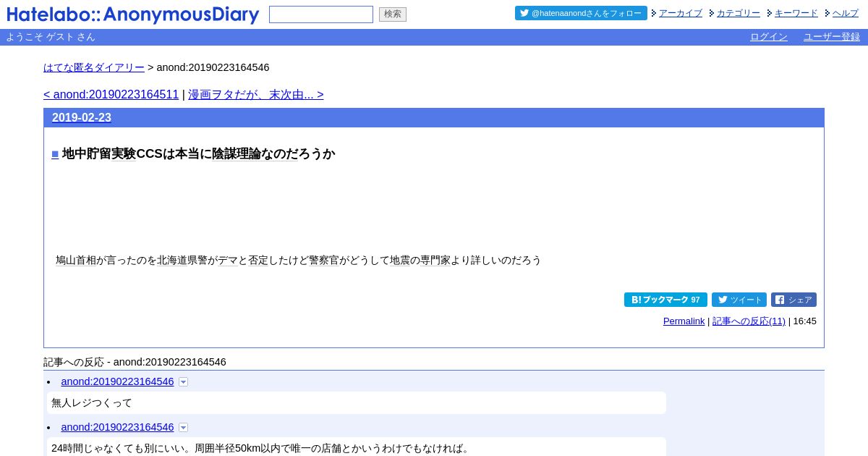Focus the search text box
This screenshot has height=456, width=868.
click(321, 14)
